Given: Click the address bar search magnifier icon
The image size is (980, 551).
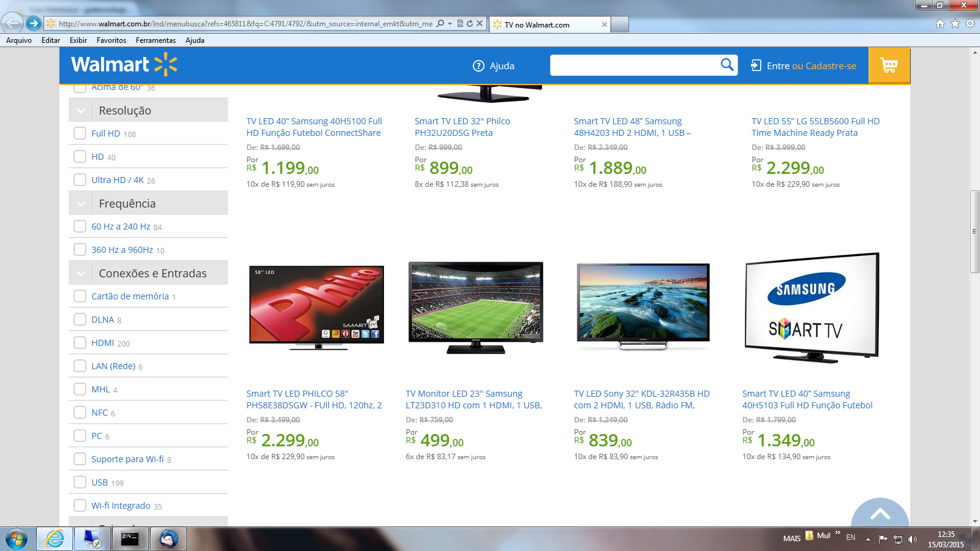Looking at the screenshot, I should [440, 24].
